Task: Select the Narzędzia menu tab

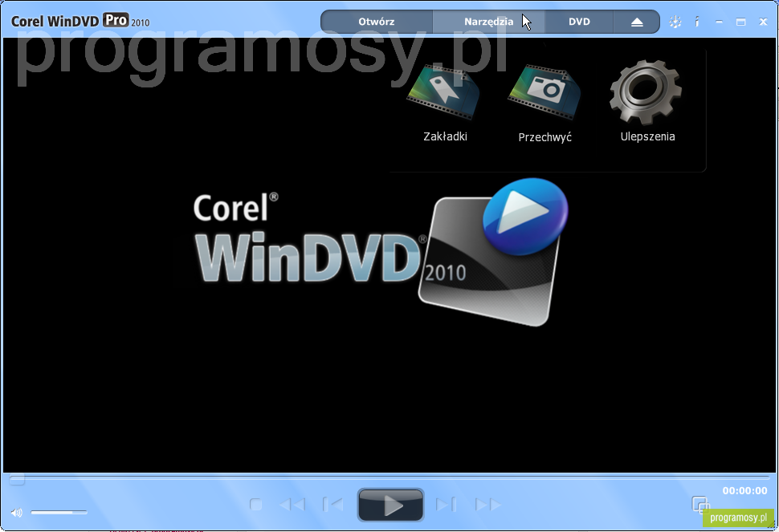Action: coord(488,22)
